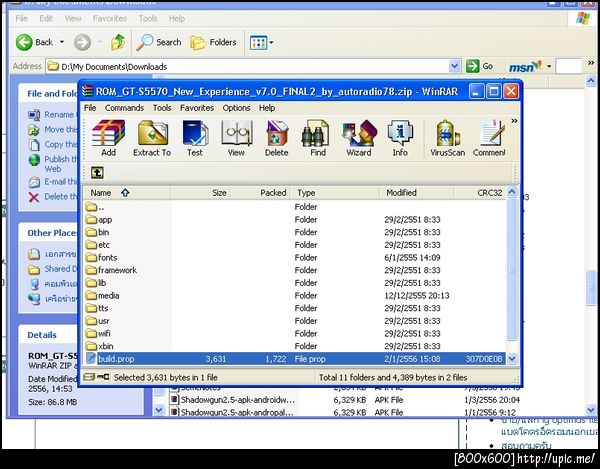Sort by the CRC32 column header
600x469 pixels.
(x=480, y=193)
